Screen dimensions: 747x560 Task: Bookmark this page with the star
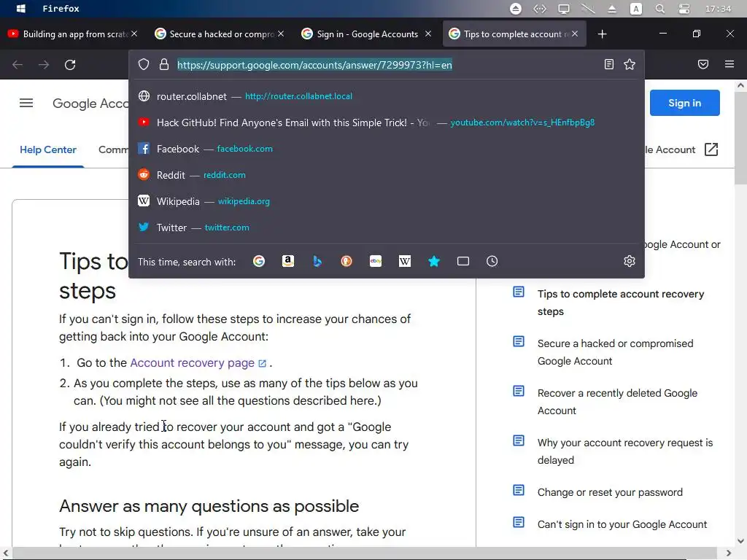point(630,64)
